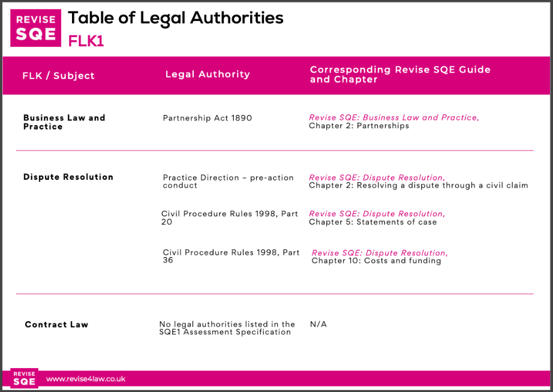
Task: Open Dispute Resolution link above Statements of case
Action: pyautogui.click(x=377, y=213)
